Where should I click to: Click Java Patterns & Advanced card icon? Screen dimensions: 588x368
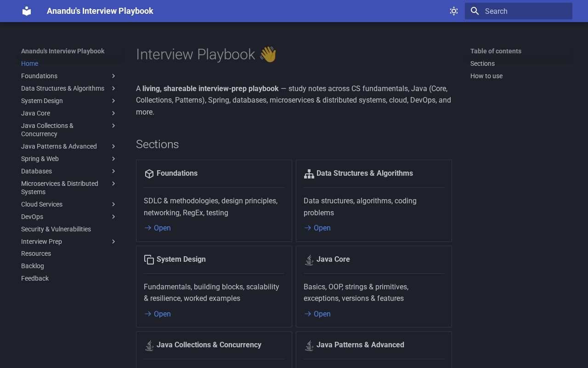(309, 345)
